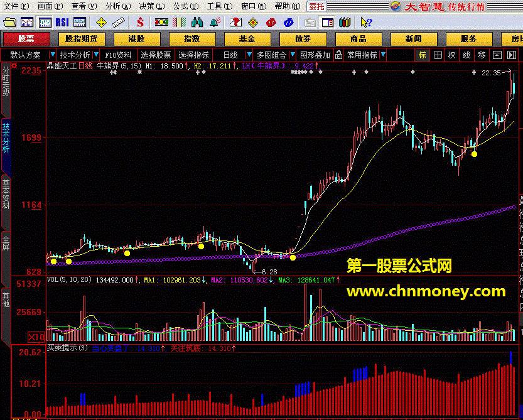
Task: Select the 商品 category button
Action: (x=359, y=39)
